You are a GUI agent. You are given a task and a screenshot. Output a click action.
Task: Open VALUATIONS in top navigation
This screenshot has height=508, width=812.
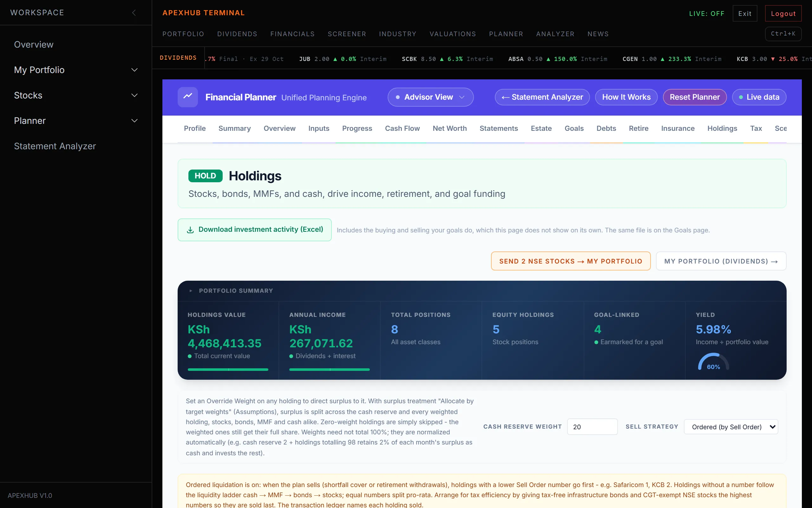point(453,34)
